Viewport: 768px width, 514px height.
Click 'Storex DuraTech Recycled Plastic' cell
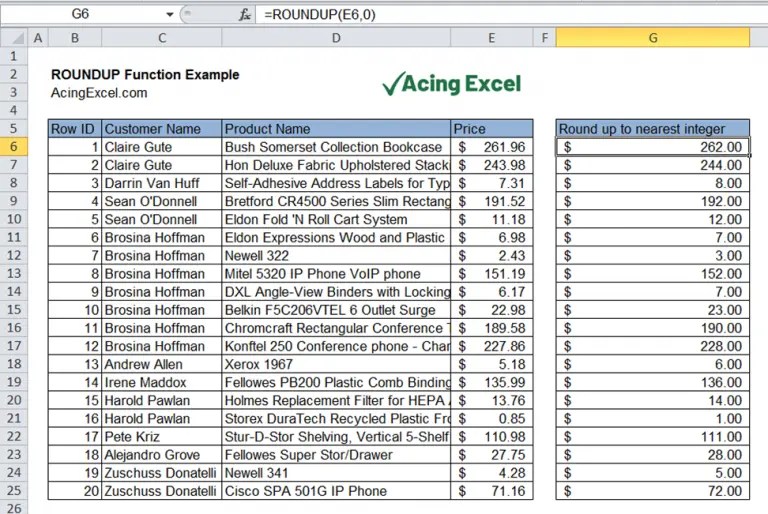click(x=336, y=418)
